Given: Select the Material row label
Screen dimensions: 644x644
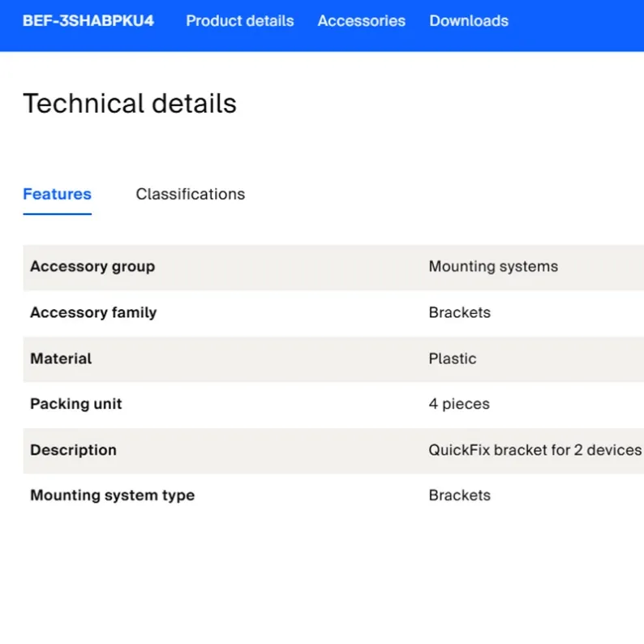Looking at the screenshot, I should (x=61, y=359).
